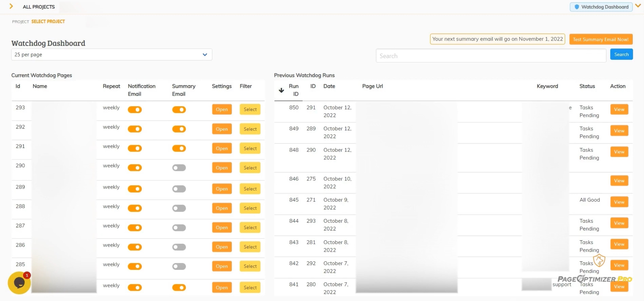Select a filter for page 289
Viewport: 644px width, 301px height.
(250, 189)
